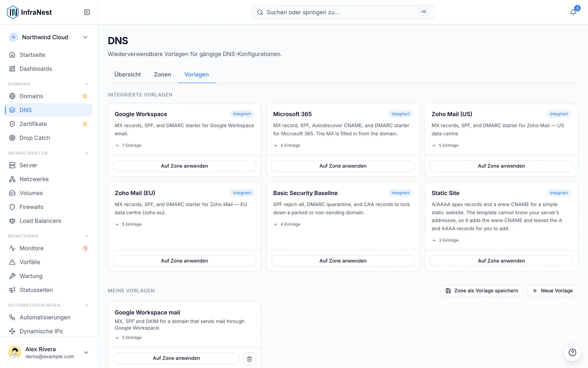
Task: Open Netzwerke network icon
Action: click(12, 179)
